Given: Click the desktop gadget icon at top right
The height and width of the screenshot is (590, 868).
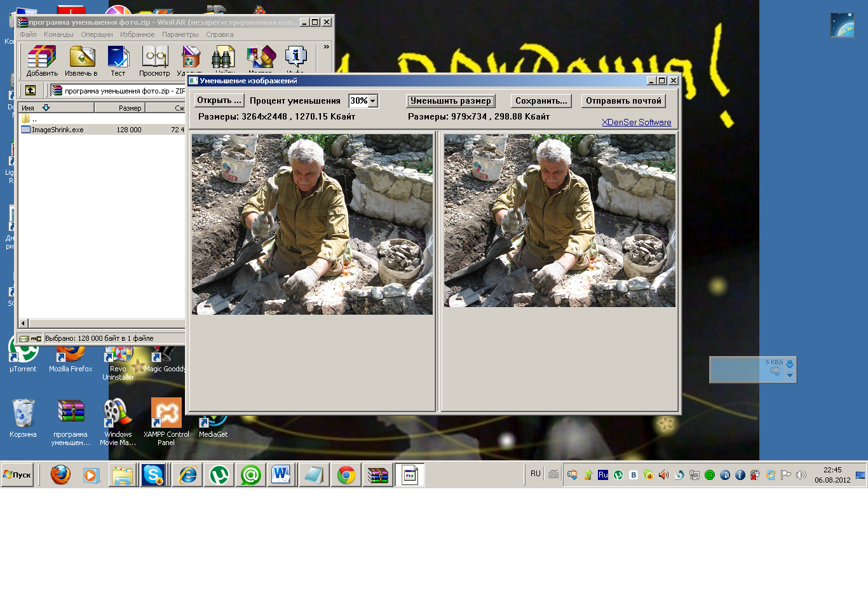Looking at the screenshot, I should pyautogui.click(x=842, y=25).
